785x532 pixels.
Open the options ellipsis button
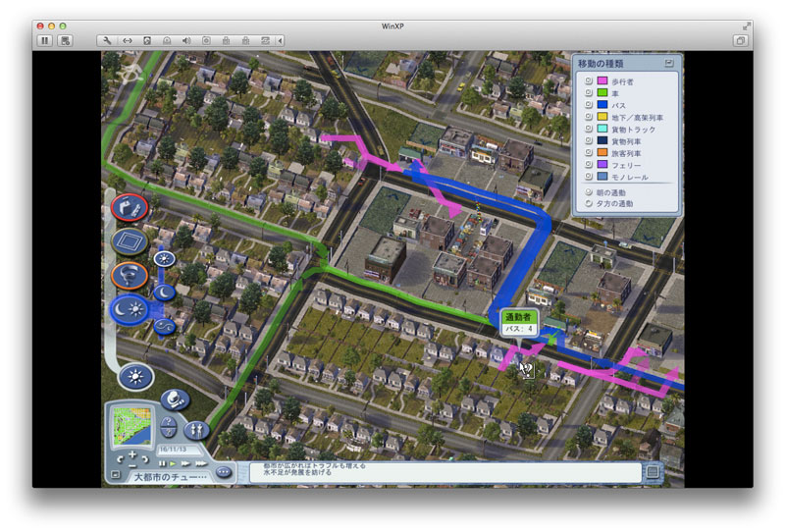click(x=224, y=472)
